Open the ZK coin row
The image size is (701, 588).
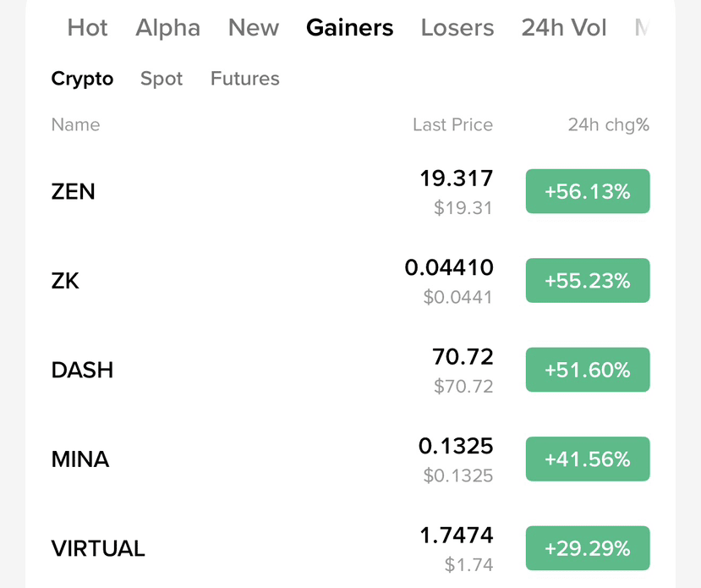coord(350,281)
